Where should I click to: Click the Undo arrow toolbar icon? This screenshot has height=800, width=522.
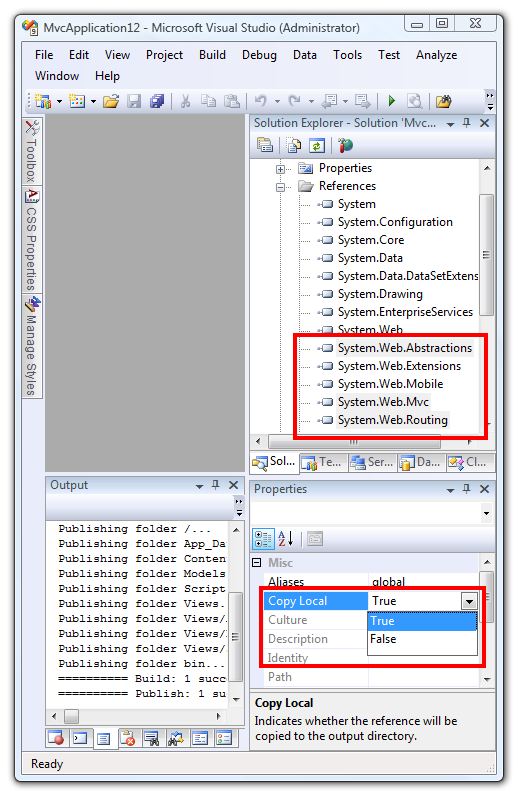(261, 101)
